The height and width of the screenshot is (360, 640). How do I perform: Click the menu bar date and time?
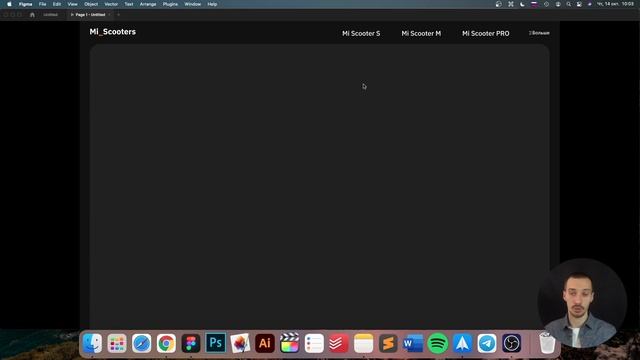616,4
